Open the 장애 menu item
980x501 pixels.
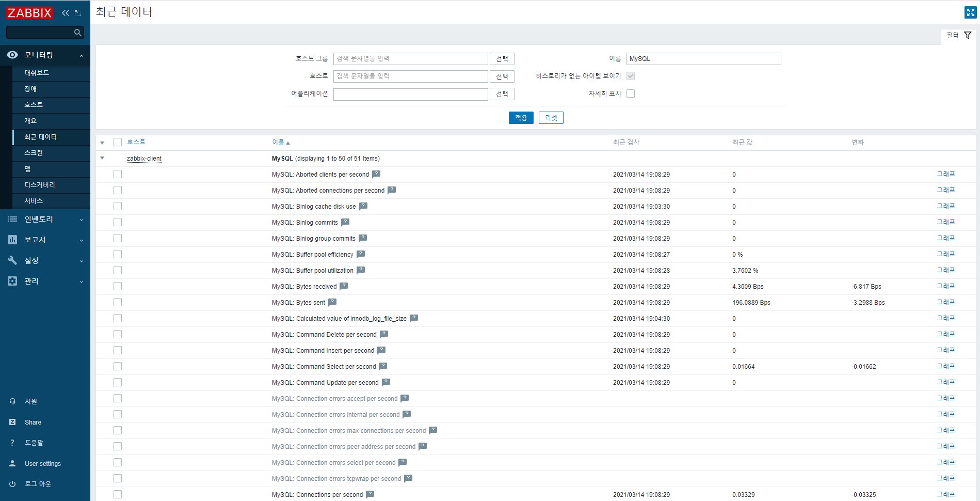pos(51,89)
